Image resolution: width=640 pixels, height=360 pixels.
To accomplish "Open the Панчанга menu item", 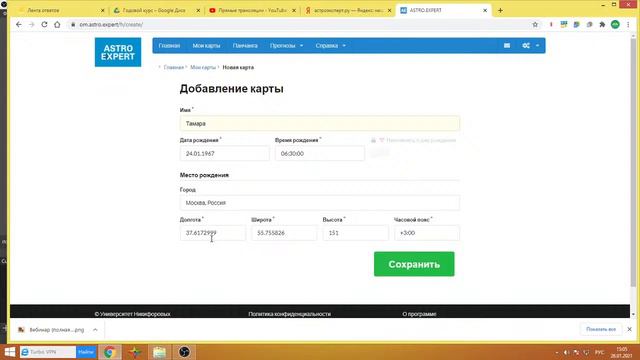I will (245, 46).
